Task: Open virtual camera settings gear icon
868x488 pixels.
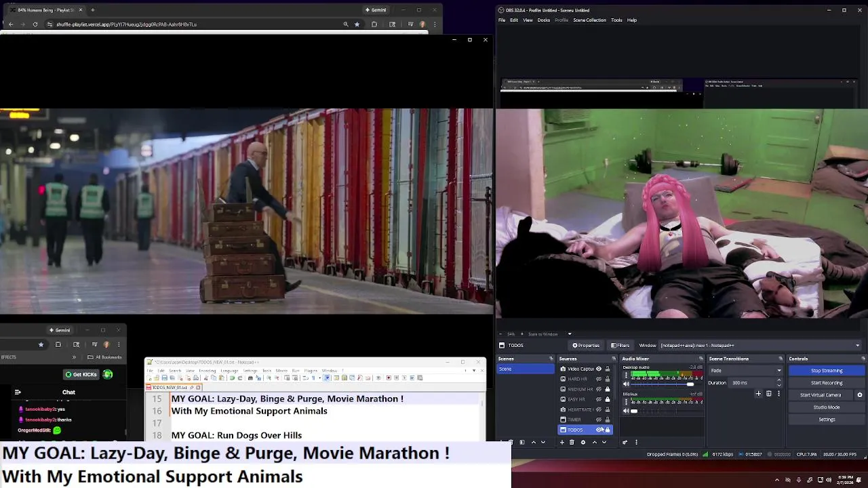Action: (x=860, y=395)
